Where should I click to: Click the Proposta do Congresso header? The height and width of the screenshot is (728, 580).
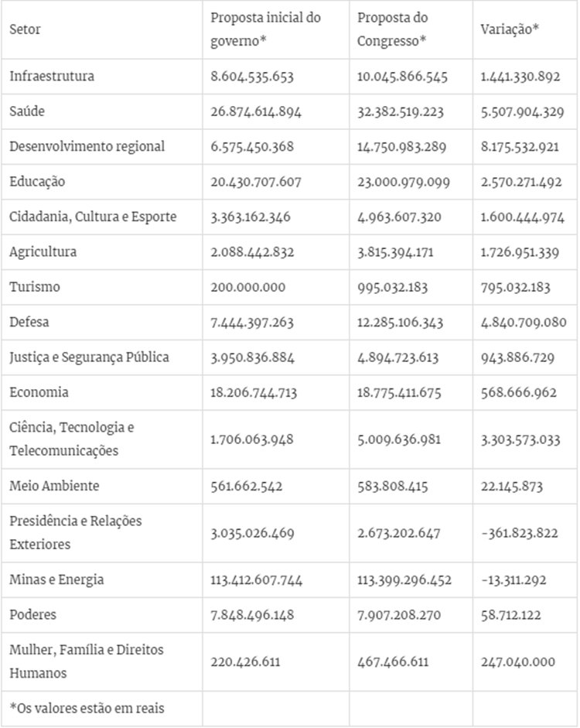click(x=394, y=29)
